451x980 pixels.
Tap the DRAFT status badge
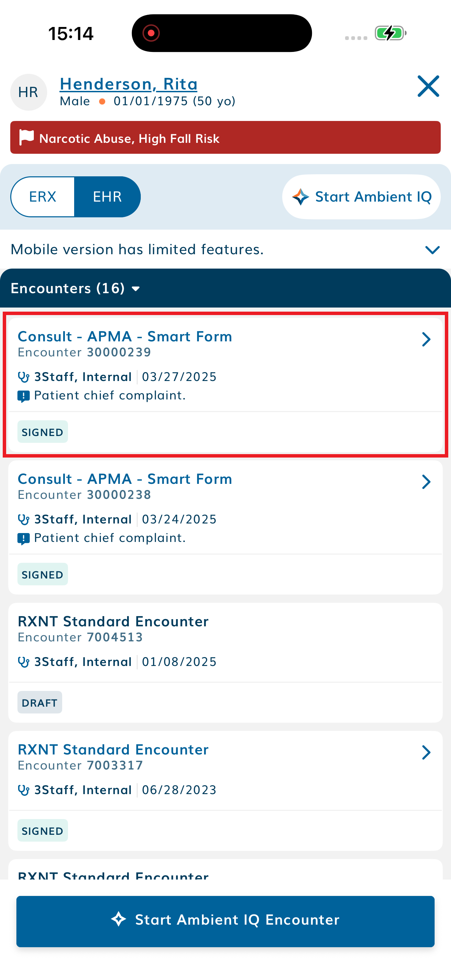point(40,702)
